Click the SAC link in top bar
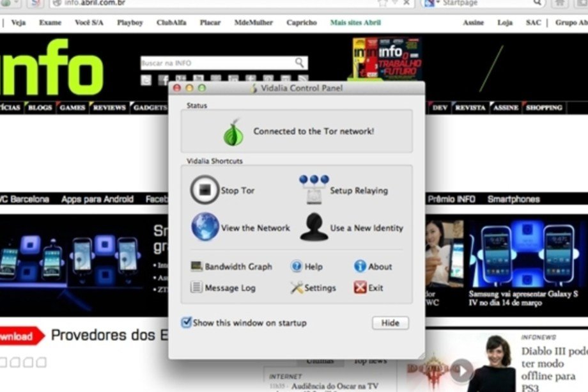Image resolution: width=588 pixels, height=392 pixels. (x=533, y=22)
